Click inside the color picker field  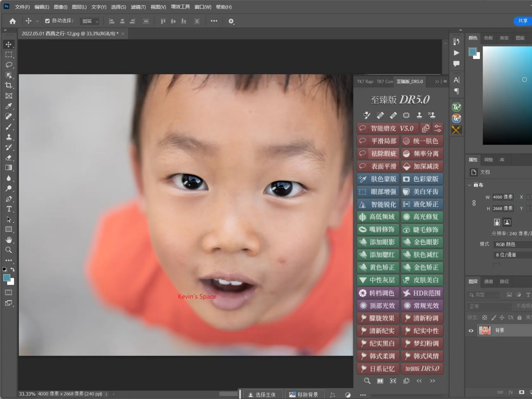point(507,96)
